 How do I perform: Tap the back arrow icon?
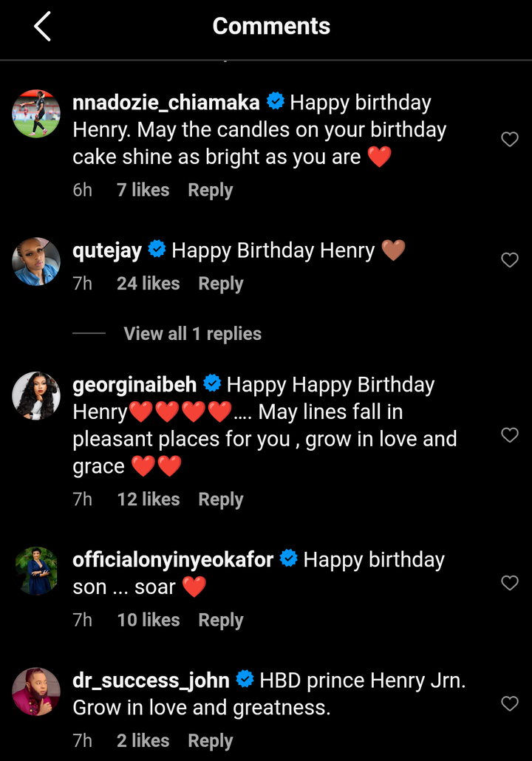tap(42, 27)
